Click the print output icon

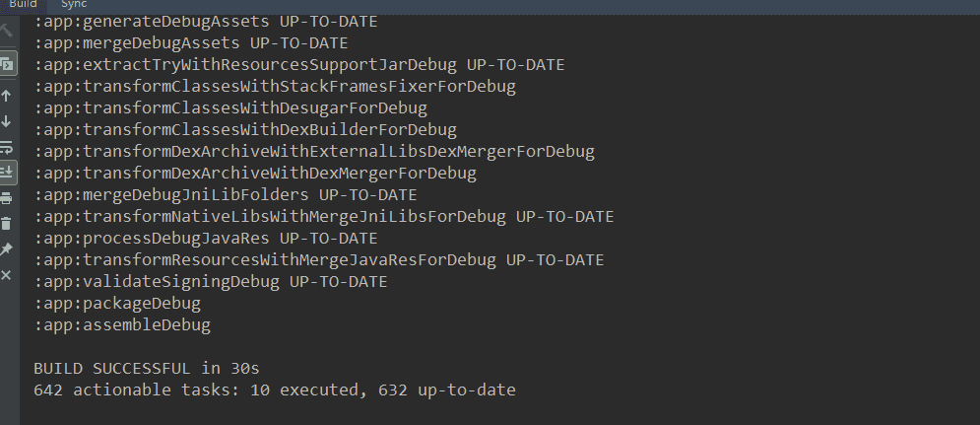(x=6, y=198)
